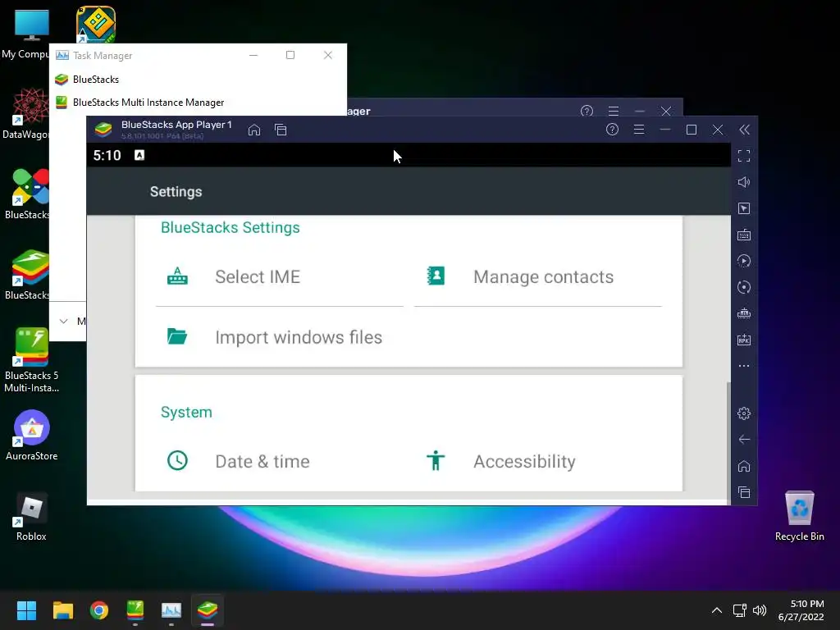Image resolution: width=840 pixels, height=630 pixels.
Task: Open the Windows Start menu
Action: [x=26, y=610]
